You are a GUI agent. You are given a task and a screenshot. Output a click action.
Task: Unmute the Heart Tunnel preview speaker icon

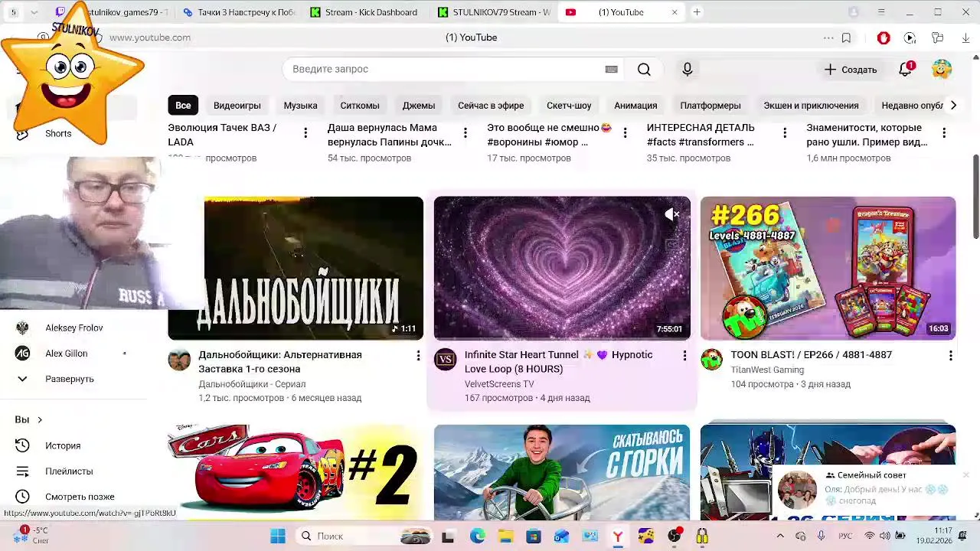[x=671, y=215]
